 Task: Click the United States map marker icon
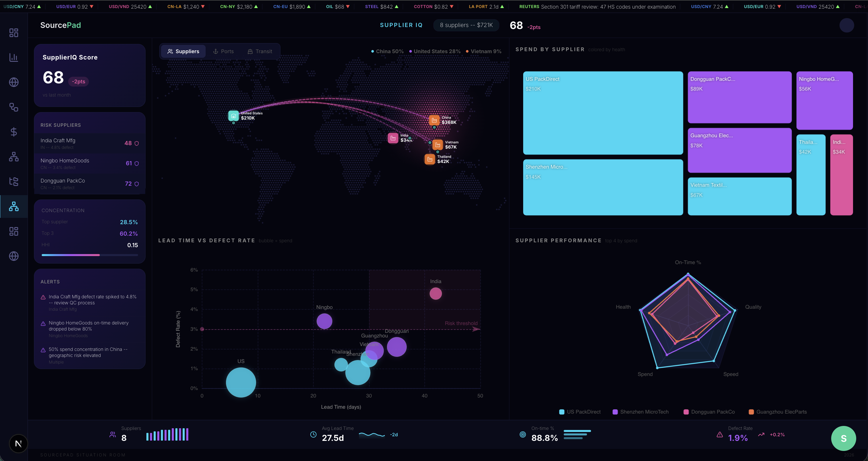pos(233,116)
